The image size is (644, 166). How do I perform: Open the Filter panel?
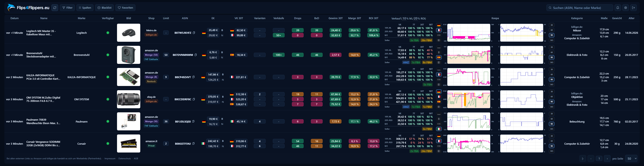(x=67, y=8)
